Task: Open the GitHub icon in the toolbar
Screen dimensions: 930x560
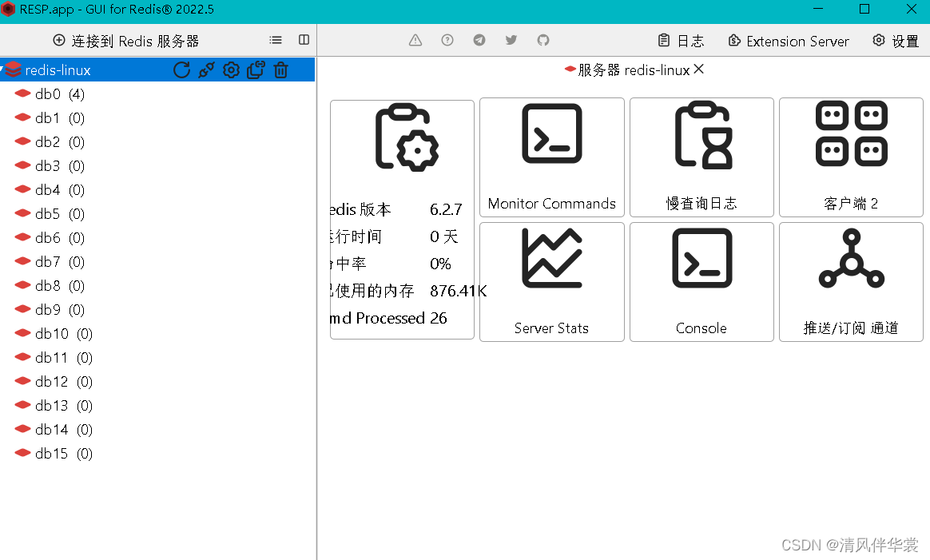Action: (x=543, y=40)
